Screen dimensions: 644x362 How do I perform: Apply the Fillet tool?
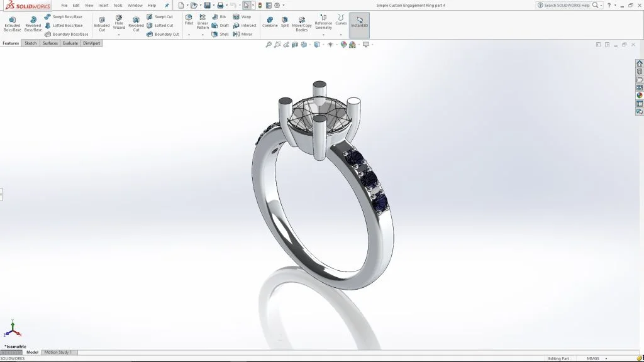(x=189, y=20)
